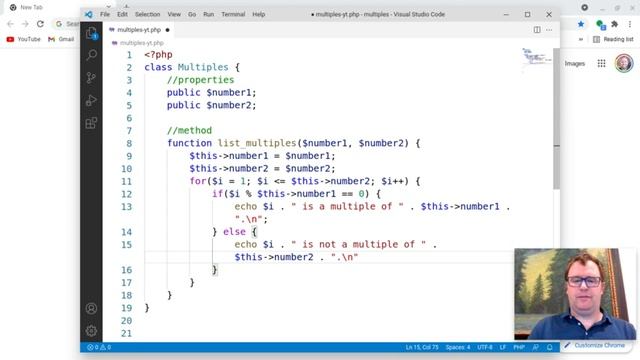640x360 pixels.
Task: Click the webcam video overlay
Action: click(575, 294)
